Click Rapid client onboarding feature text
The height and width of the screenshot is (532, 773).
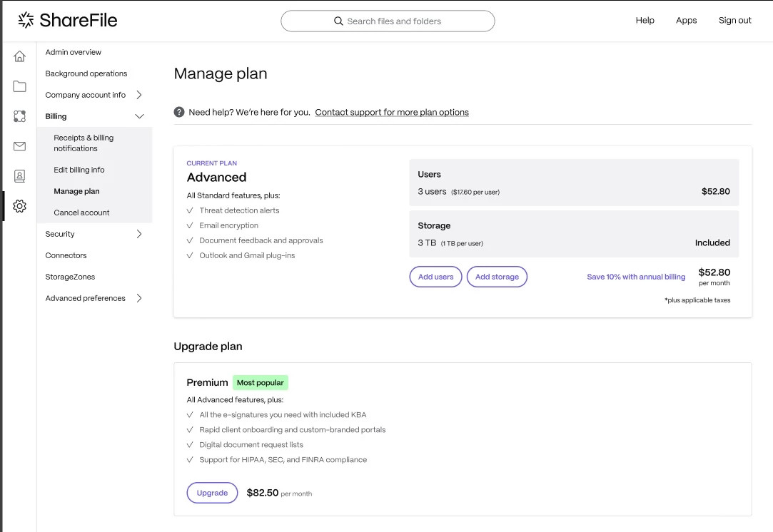293,429
